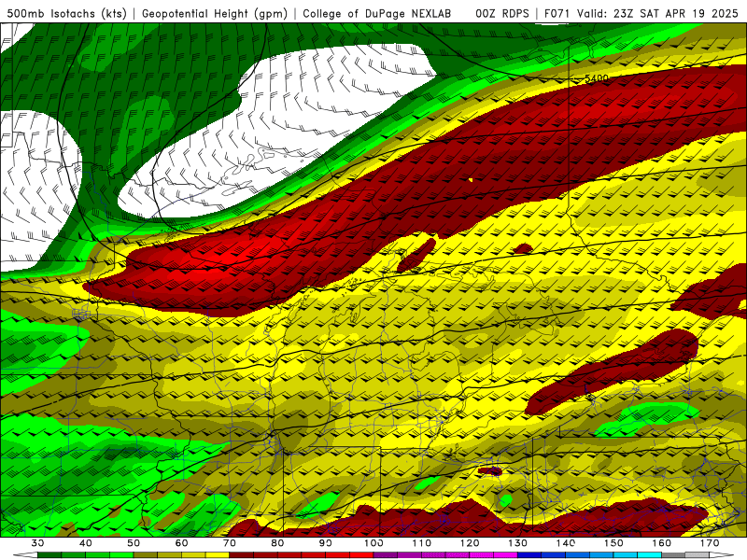Click the "F071" forecast hour text
747x560 pixels.
coord(557,14)
